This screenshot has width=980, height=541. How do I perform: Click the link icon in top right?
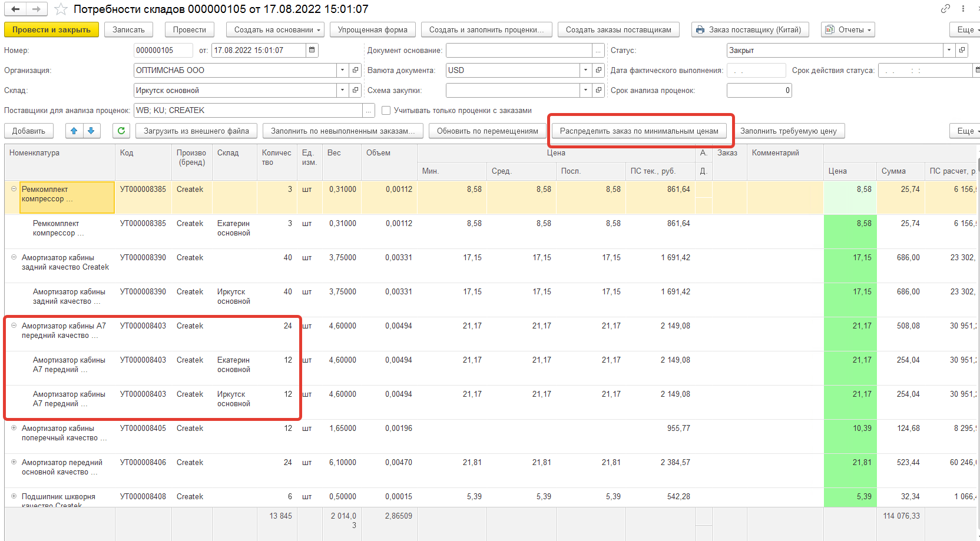pos(945,9)
